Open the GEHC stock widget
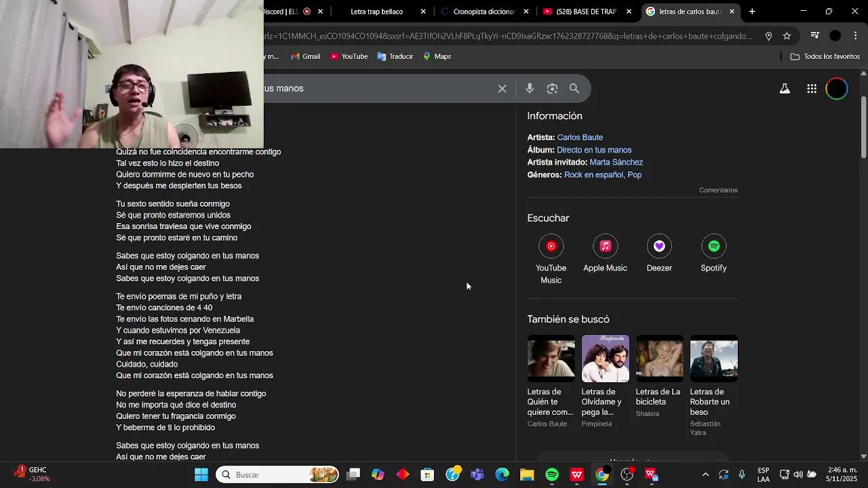The image size is (868, 488). click(x=32, y=474)
